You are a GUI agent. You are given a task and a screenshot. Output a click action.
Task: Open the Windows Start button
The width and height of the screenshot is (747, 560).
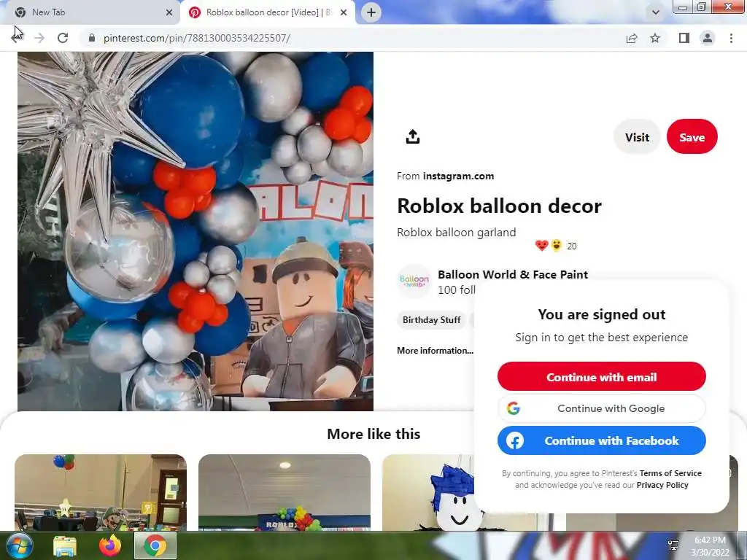pos(20,545)
